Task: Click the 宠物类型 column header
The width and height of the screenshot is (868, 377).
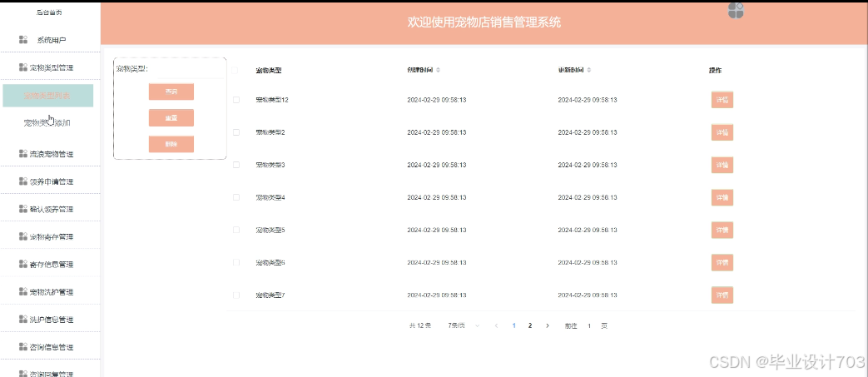Action: 269,70
